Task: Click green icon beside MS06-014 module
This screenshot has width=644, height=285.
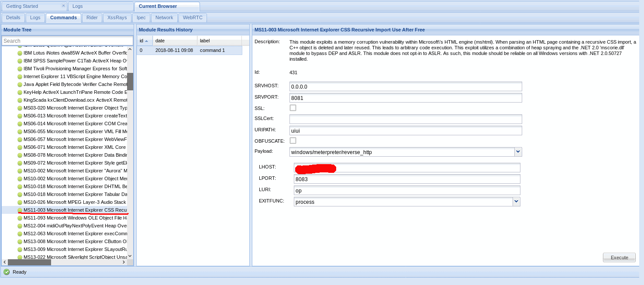Action: (x=20, y=124)
